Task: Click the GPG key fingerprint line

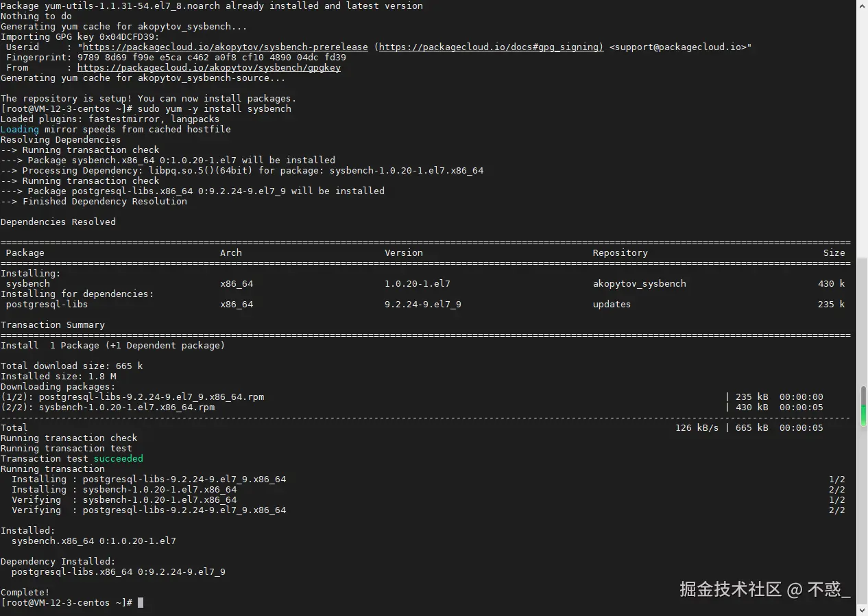Action: tap(176, 58)
